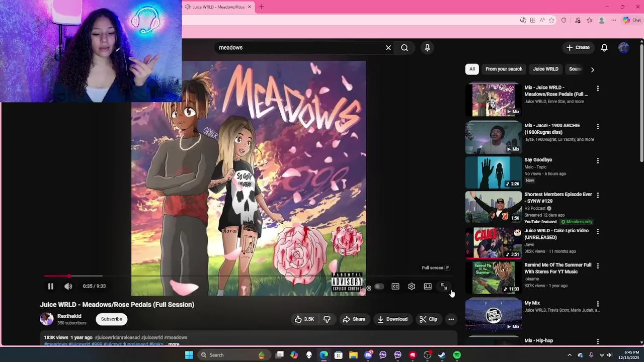Image resolution: width=644 pixels, height=362 pixels.
Task: Open options for 'Shortest Members Episode Ever'
Action: 598,196
